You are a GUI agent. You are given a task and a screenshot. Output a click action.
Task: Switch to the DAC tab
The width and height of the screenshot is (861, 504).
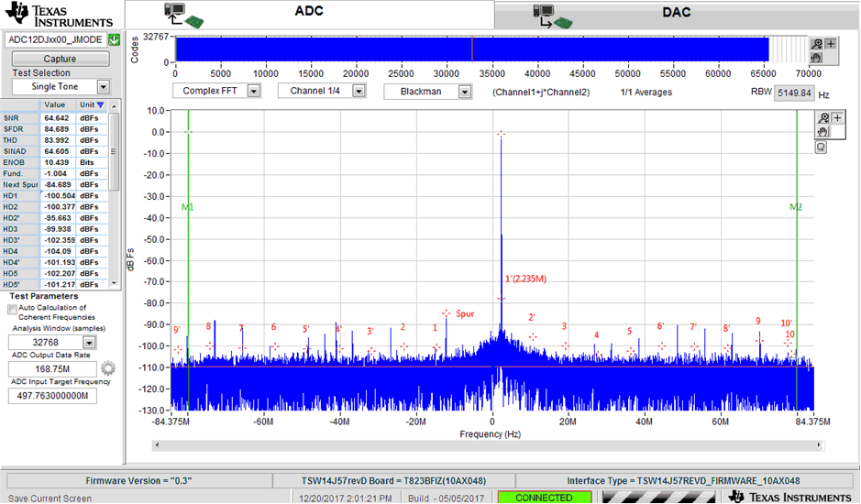coord(677,15)
